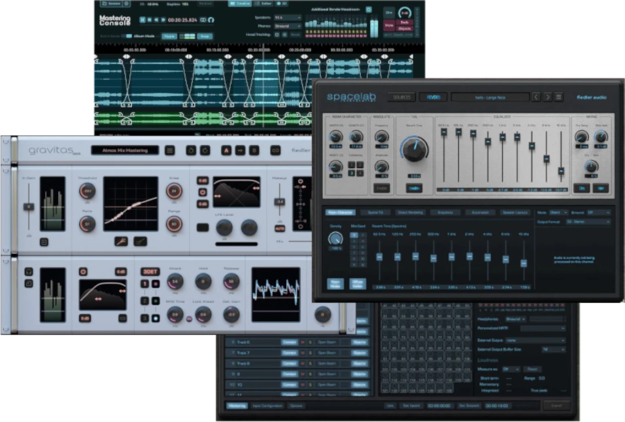
Task: Click the pause icon in Mastering Console transport
Action: (143, 20)
